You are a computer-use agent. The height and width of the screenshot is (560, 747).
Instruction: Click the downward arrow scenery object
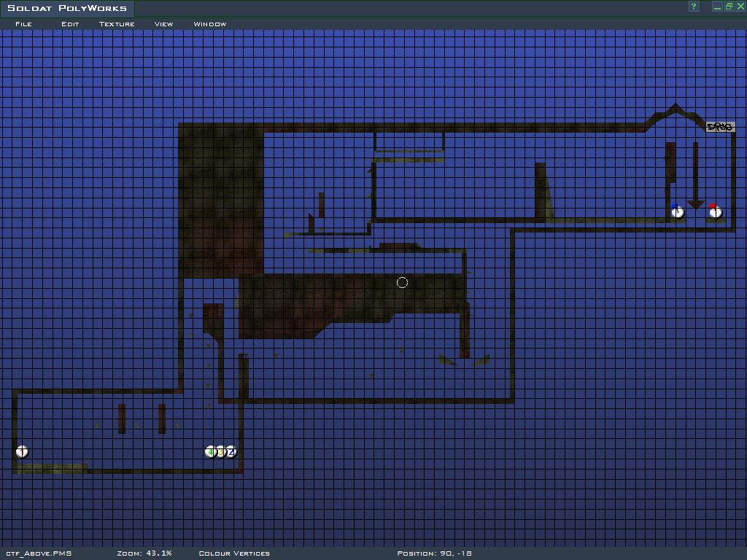pyautogui.click(x=695, y=176)
